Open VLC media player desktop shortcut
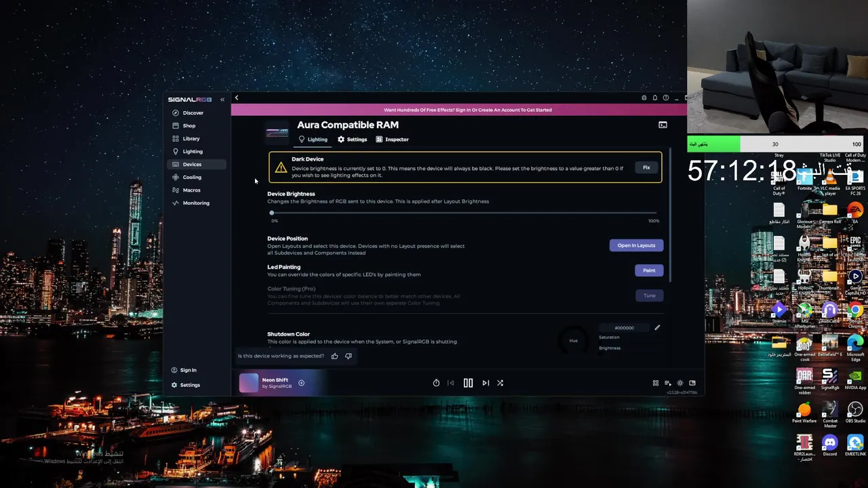This screenshot has width=868, height=488. pos(830,181)
